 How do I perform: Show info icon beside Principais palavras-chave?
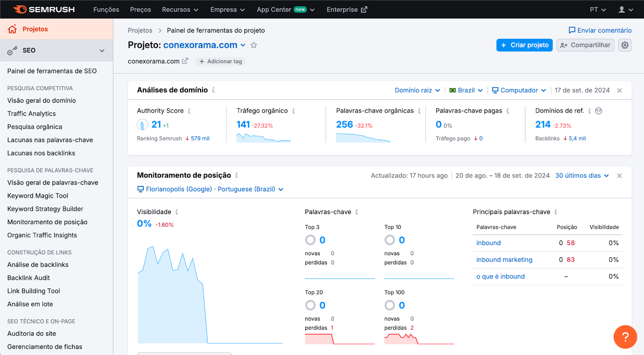556,212
